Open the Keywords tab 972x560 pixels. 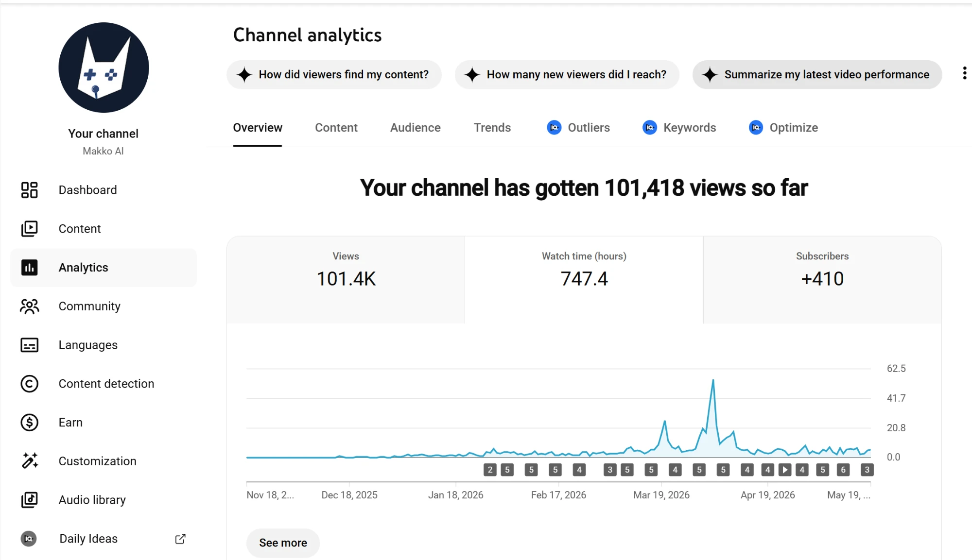pyautogui.click(x=679, y=128)
